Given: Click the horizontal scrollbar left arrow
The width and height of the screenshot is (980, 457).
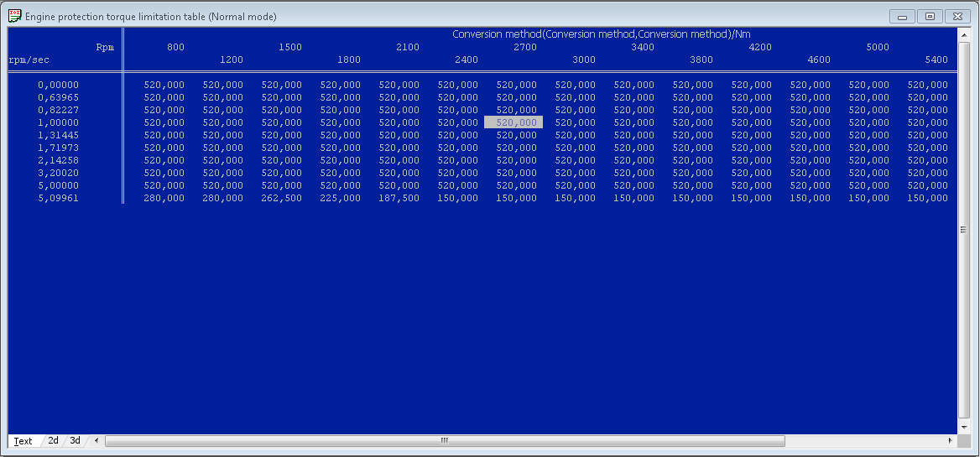Looking at the screenshot, I should pos(96,440).
